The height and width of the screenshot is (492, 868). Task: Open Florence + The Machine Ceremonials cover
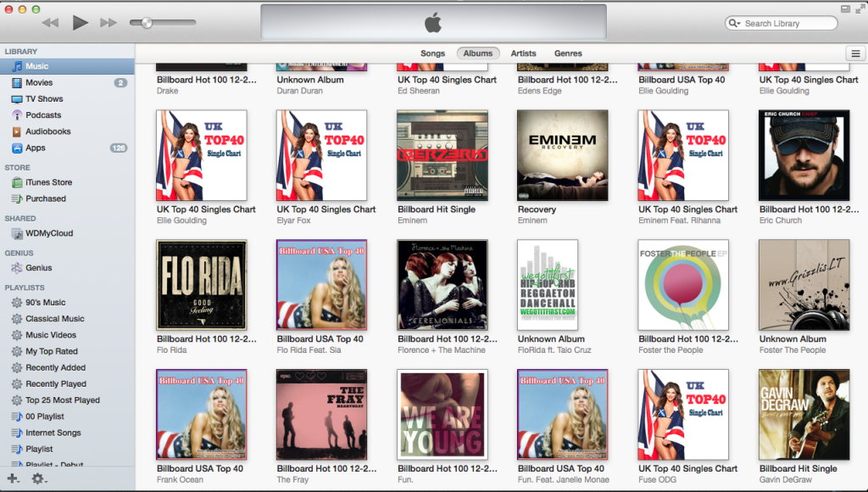(442, 285)
